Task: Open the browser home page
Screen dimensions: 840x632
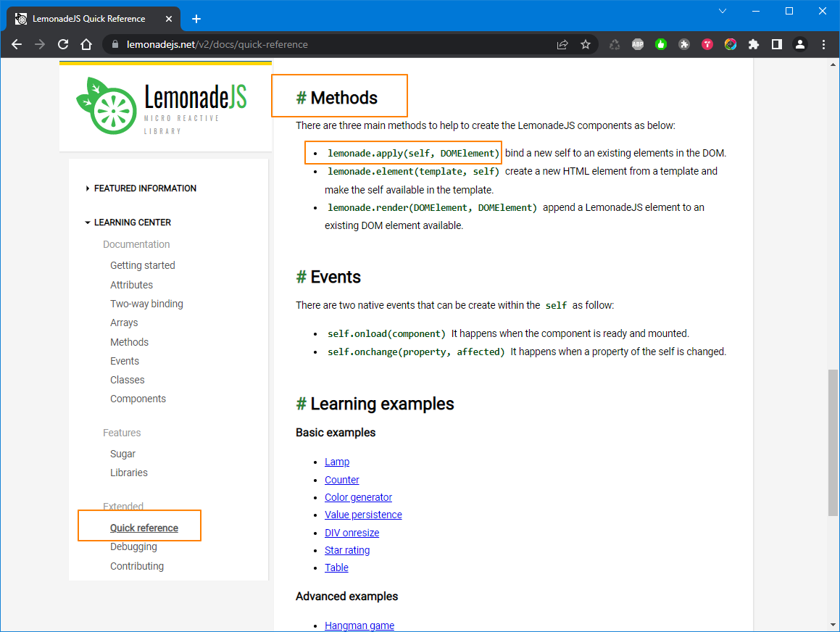Action: tap(86, 44)
